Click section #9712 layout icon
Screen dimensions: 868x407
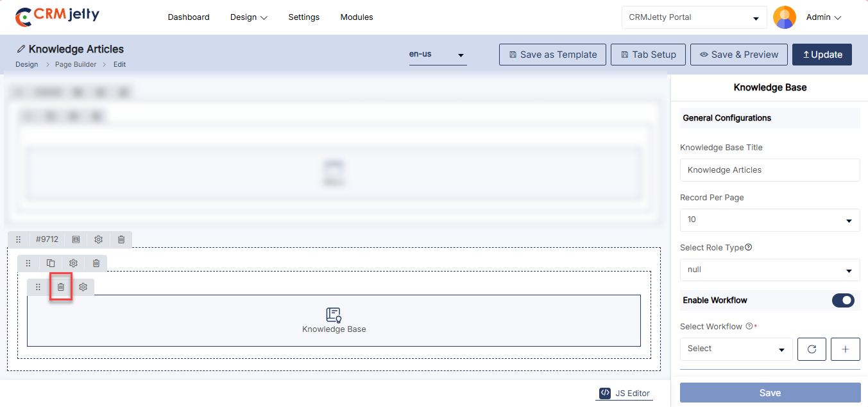(x=76, y=239)
